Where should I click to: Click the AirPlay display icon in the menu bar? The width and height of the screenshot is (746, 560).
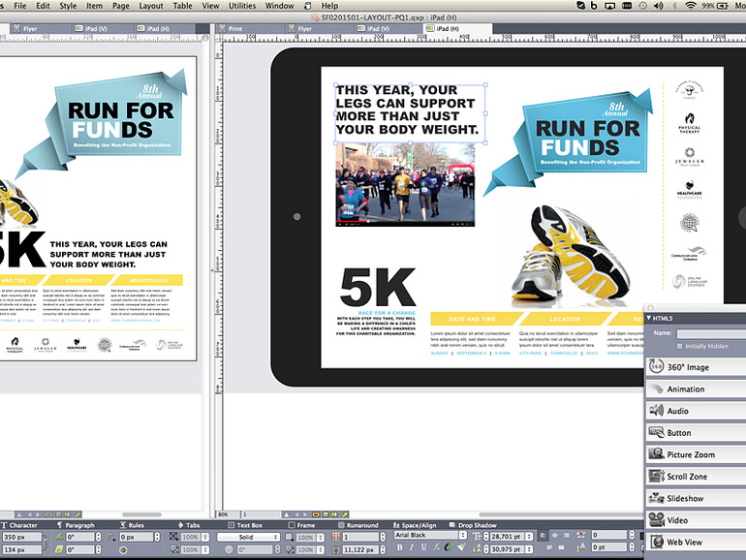(609, 6)
